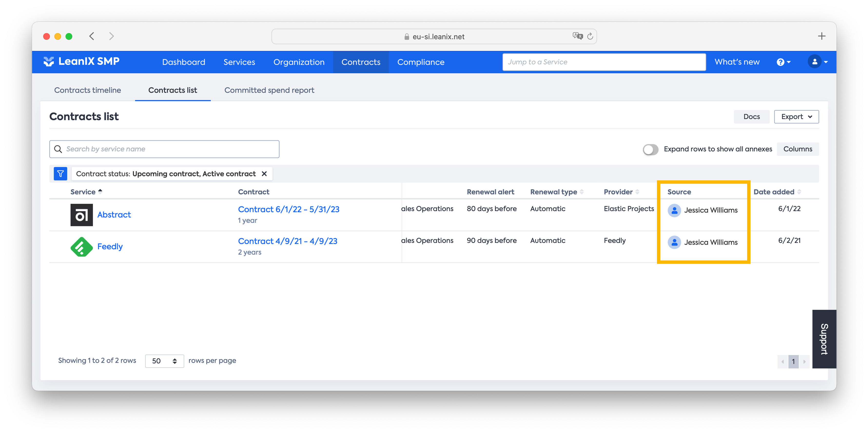Go to Services in the navbar
Viewport: 868px width, 433px height.
click(239, 62)
